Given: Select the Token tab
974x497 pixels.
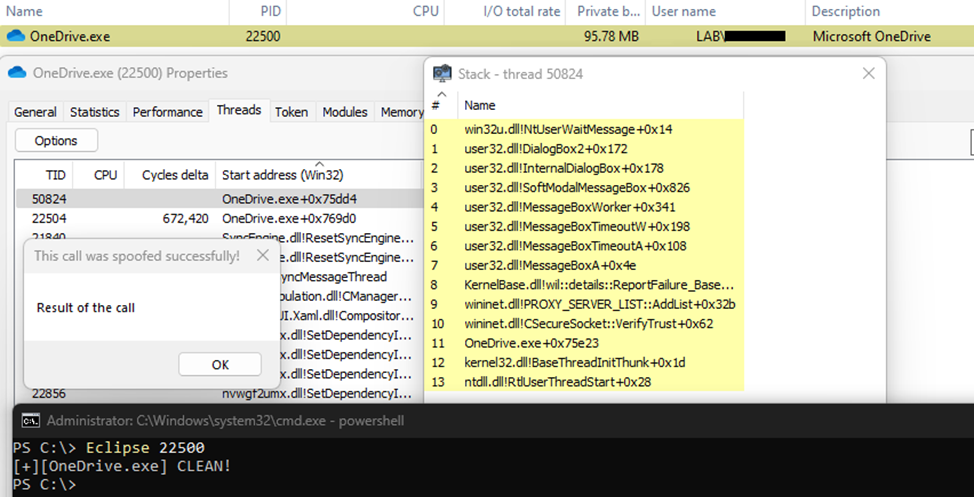Looking at the screenshot, I should click(291, 112).
